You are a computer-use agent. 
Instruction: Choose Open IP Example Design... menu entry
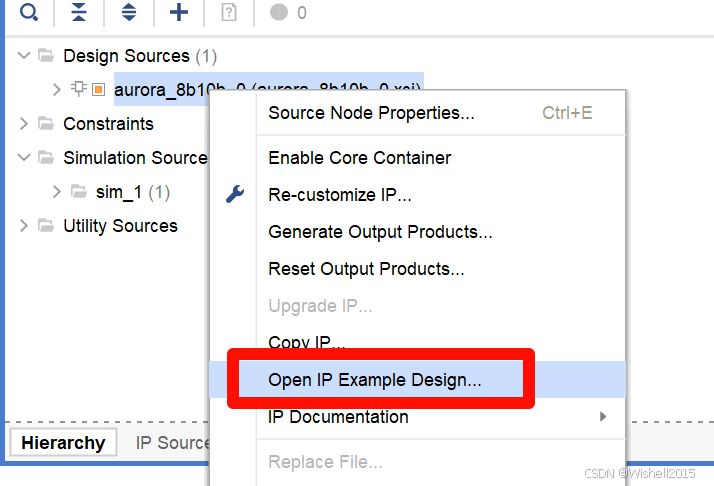418,379
